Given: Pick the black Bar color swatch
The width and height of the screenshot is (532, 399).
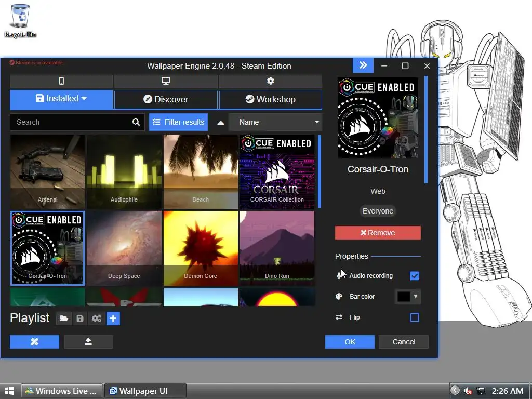Looking at the screenshot, I should click(x=404, y=297).
